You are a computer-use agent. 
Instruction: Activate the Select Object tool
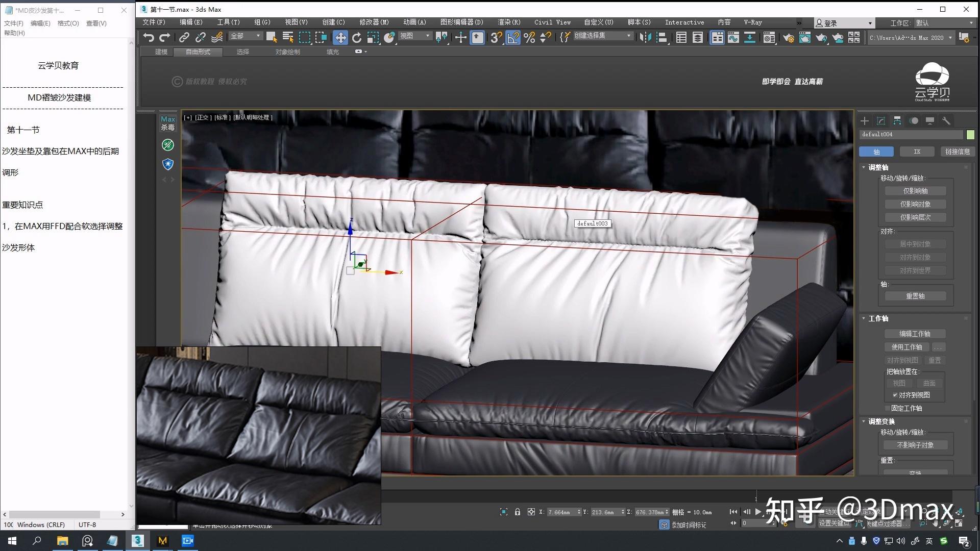pos(271,37)
